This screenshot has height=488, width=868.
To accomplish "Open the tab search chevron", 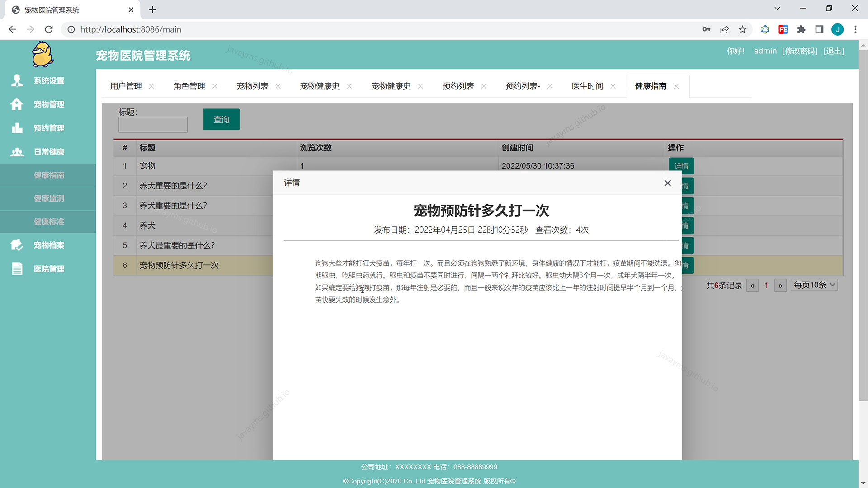I will [x=777, y=9].
